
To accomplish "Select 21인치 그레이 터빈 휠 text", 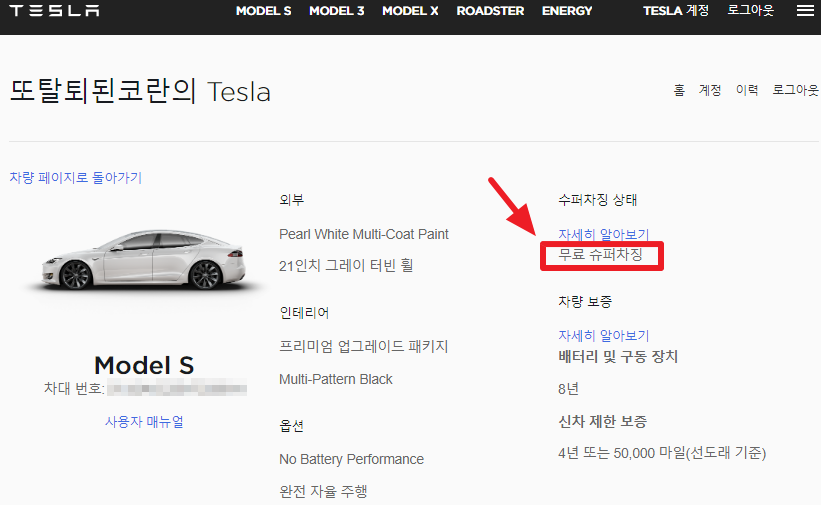I will [346, 266].
